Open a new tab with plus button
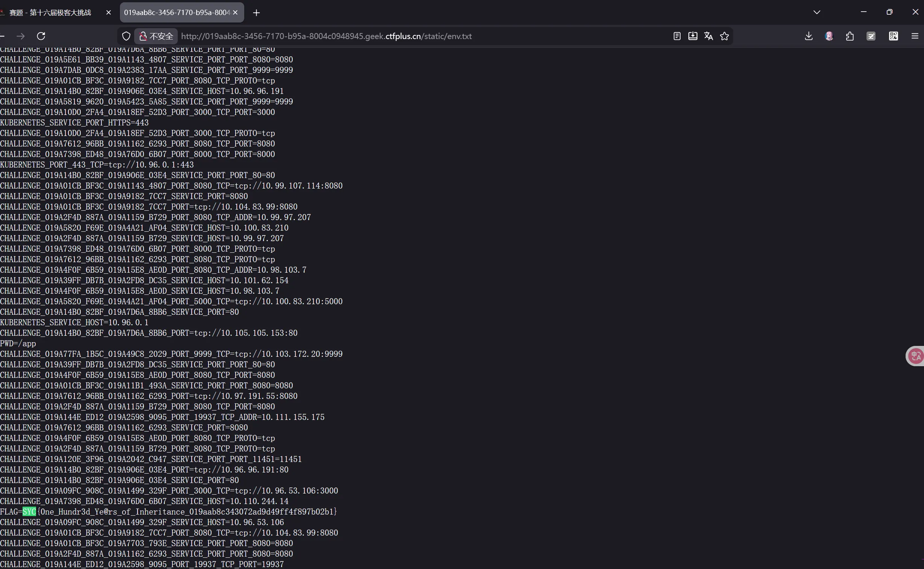 [x=256, y=13]
